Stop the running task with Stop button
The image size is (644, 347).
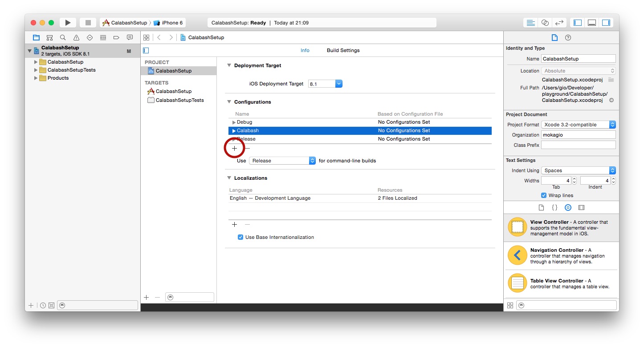88,23
